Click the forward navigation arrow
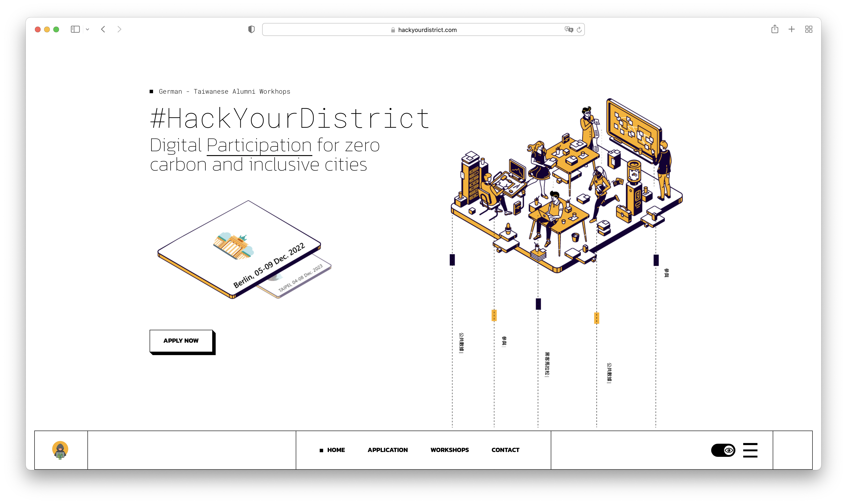 coord(119,29)
